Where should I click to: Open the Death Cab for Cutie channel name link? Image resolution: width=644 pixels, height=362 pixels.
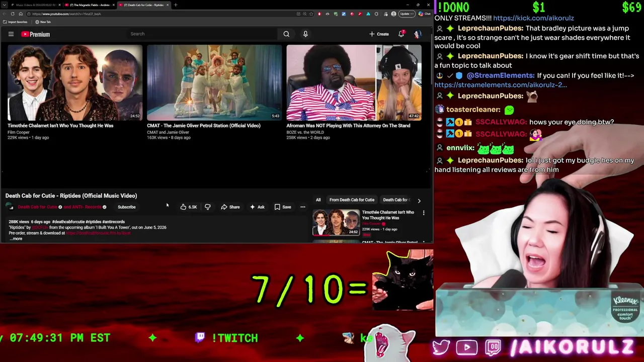click(38, 207)
